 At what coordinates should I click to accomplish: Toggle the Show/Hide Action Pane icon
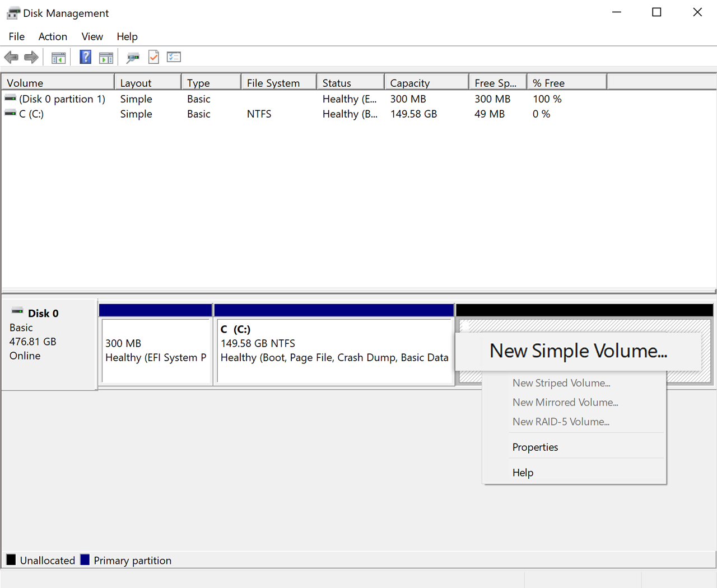tap(106, 57)
